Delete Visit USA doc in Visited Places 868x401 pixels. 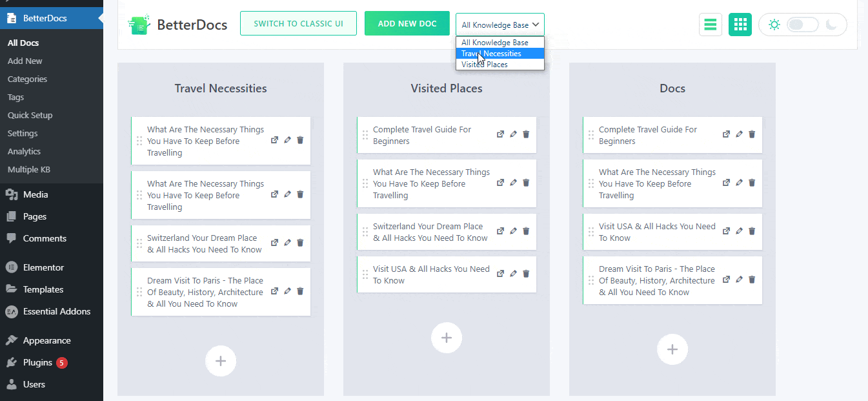[x=526, y=274]
